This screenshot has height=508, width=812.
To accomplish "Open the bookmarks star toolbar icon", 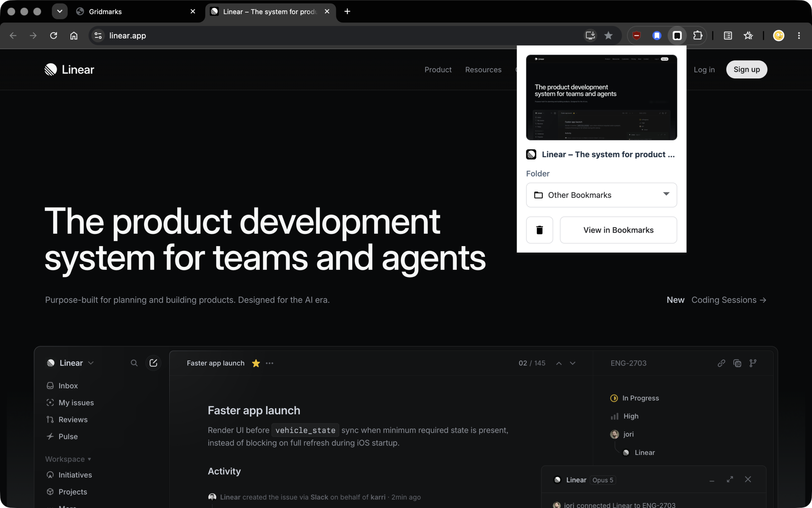I will (748, 36).
